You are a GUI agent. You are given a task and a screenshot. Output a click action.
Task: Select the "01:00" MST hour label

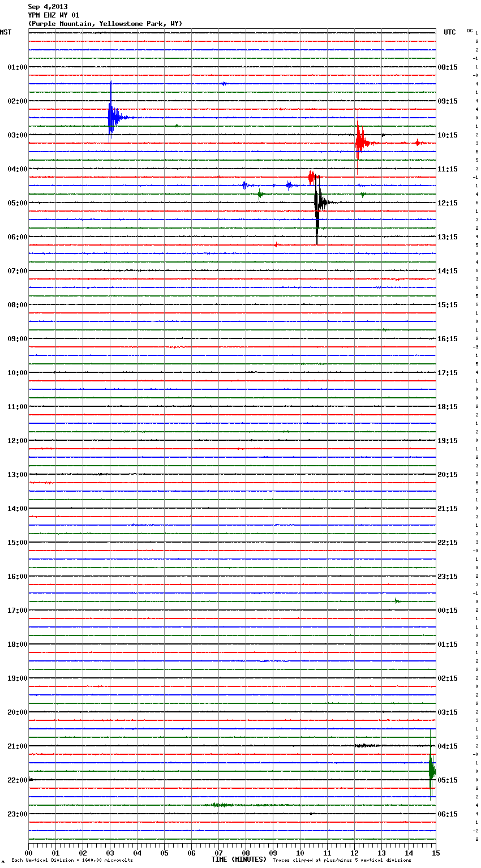tap(18, 67)
